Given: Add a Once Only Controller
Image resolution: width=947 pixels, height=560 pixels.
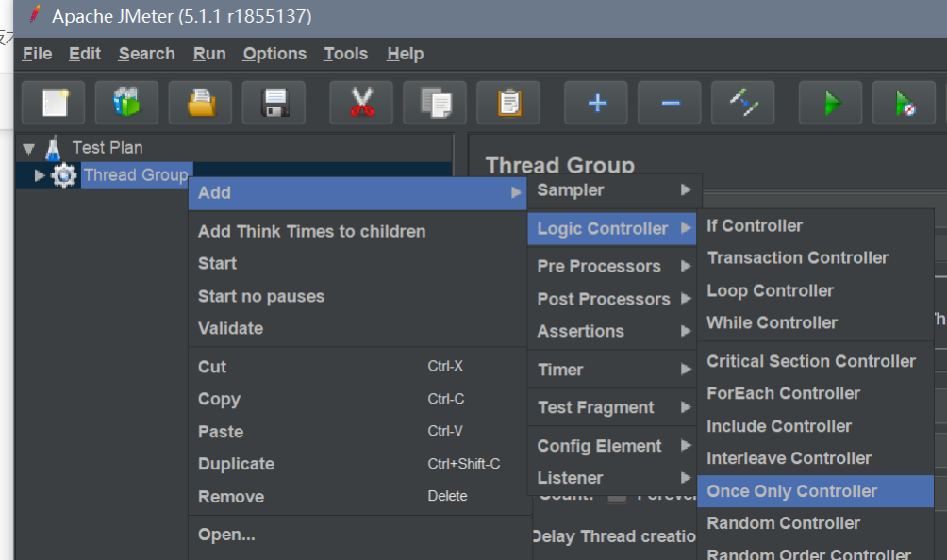Looking at the screenshot, I should (816, 491).
